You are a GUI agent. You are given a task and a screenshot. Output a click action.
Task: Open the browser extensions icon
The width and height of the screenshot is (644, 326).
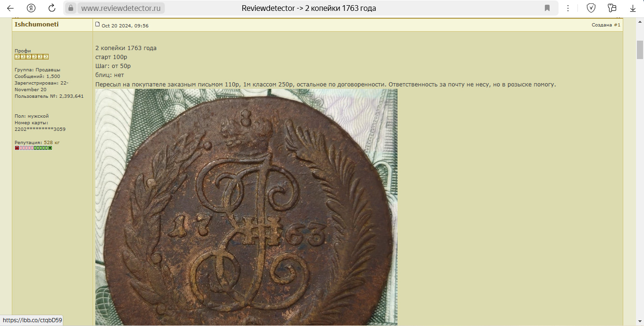coord(612,8)
